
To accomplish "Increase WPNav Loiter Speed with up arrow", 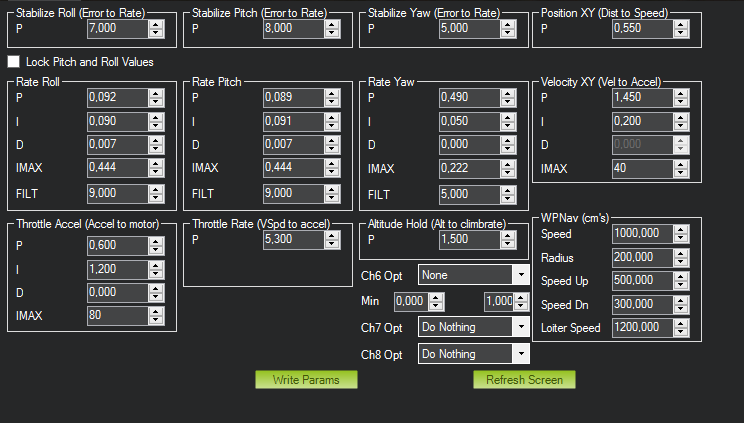I will (680, 323).
